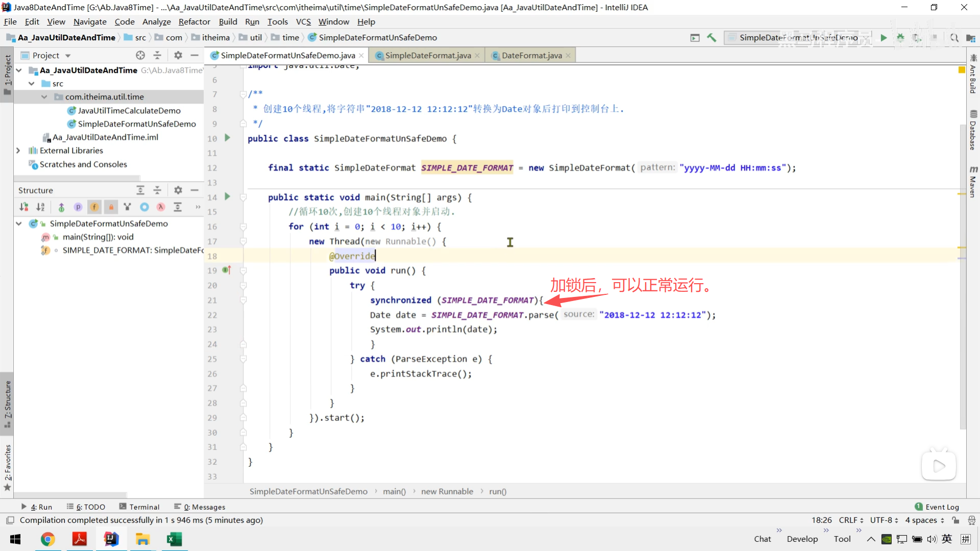Expand External Libraries tree node
The image size is (980, 551).
[18, 151]
